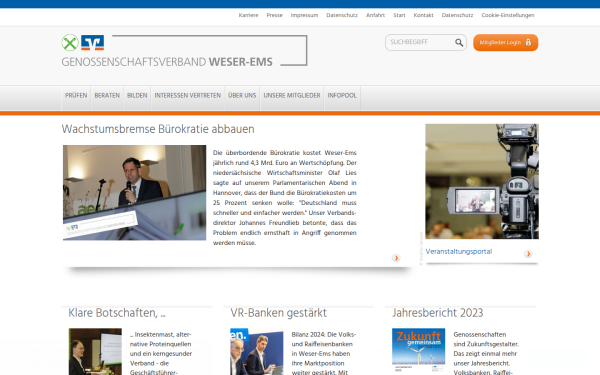This screenshot has width=600, height=375.
Task: Click the text 'Bilanz 2024: Die Volks-'
Action: pyautogui.click(x=324, y=334)
